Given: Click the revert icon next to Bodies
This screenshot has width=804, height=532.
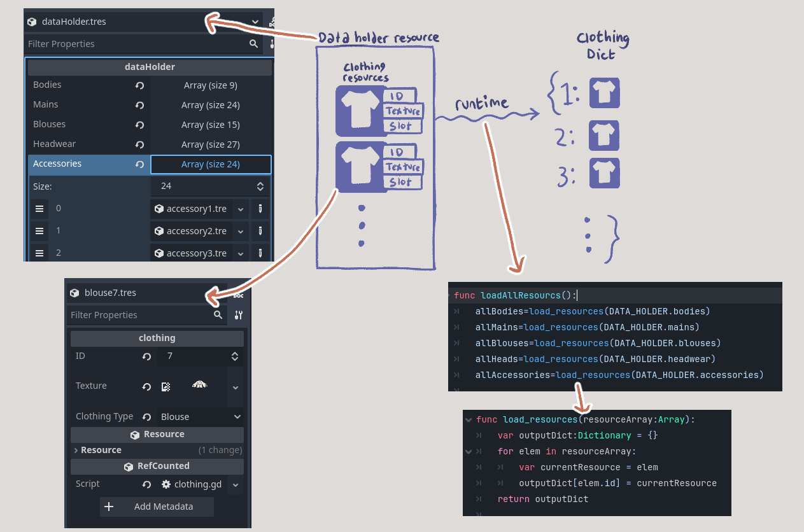Looking at the screenshot, I should click(139, 85).
